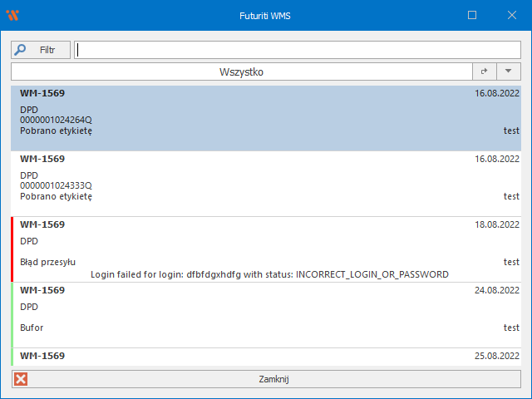Click the green status stripe of Bufor entry
The image size is (532, 399).
click(12, 315)
